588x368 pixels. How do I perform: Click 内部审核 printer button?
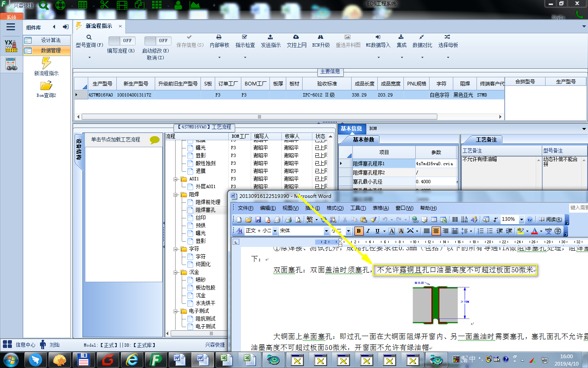[219, 41]
